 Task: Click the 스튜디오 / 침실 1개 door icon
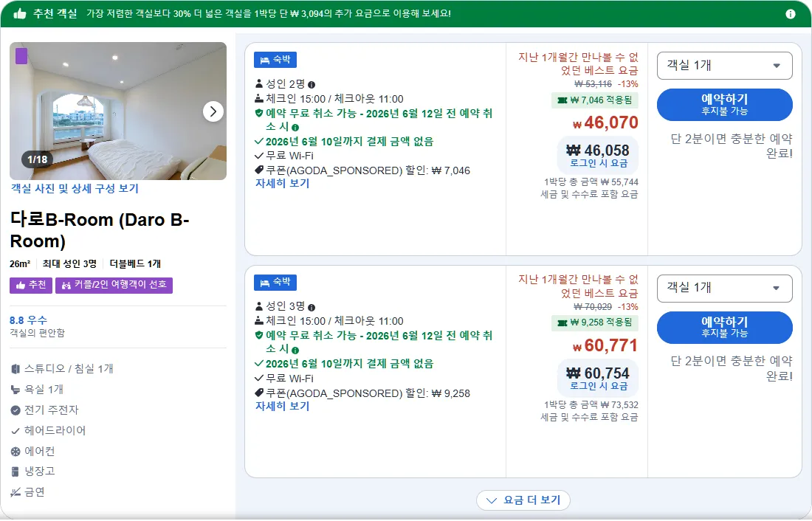16,369
